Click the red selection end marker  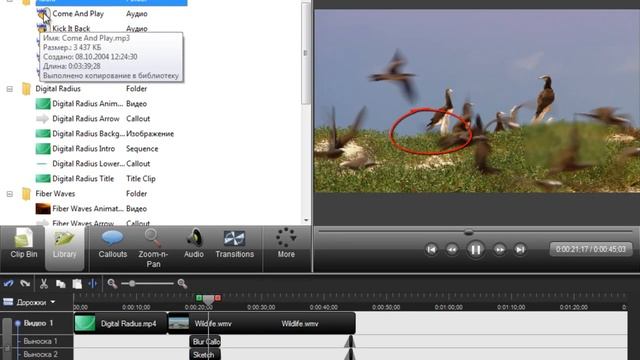coord(218,298)
